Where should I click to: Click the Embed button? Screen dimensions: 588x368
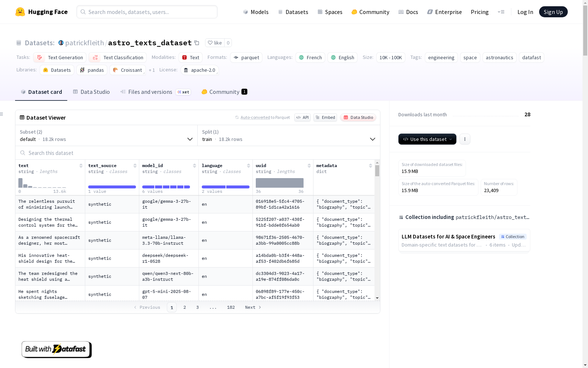pyautogui.click(x=325, y=117)
